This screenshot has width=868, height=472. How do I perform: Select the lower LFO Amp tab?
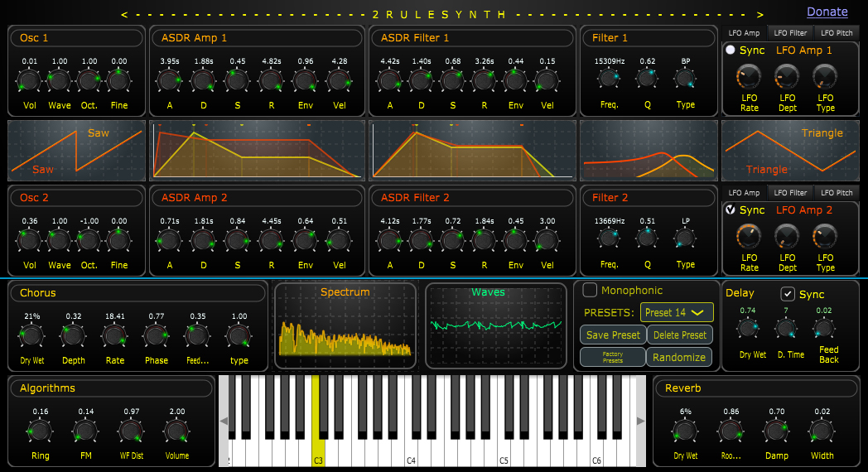tap(744, 193)
